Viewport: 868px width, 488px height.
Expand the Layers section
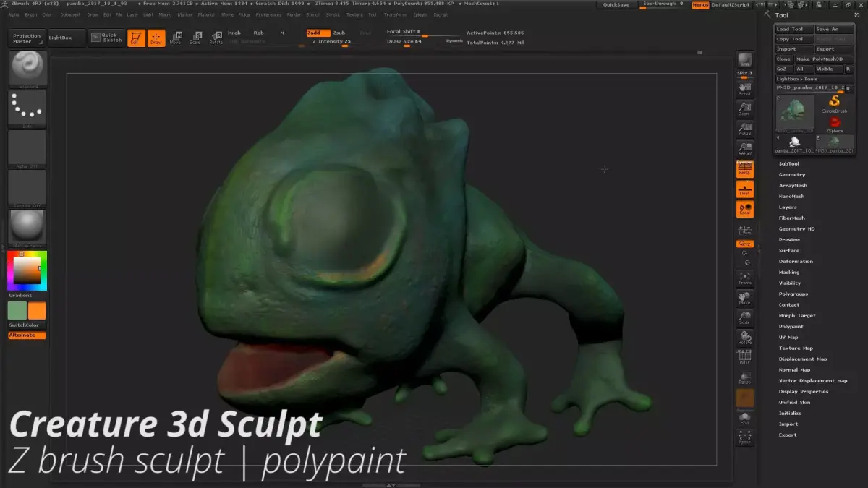pos(788,207)
